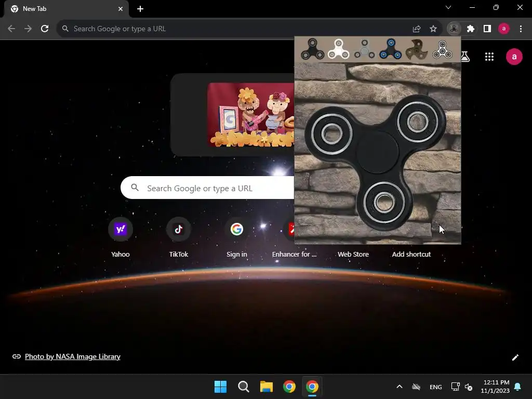Open the browser side panel

(x=487, y=29)
